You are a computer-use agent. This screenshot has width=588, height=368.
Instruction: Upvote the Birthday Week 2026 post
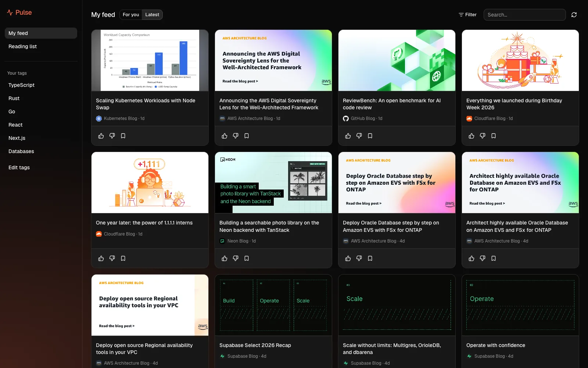point(472,136)
